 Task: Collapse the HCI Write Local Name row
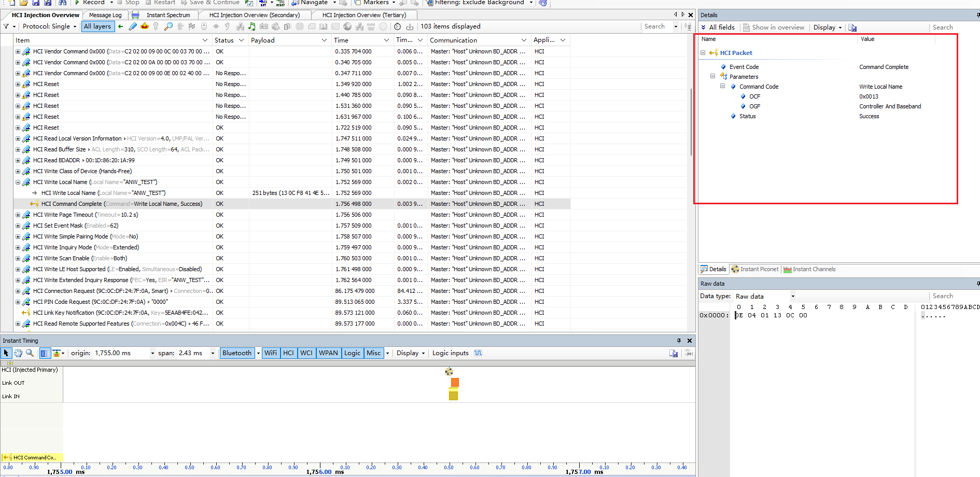point(18,182)
